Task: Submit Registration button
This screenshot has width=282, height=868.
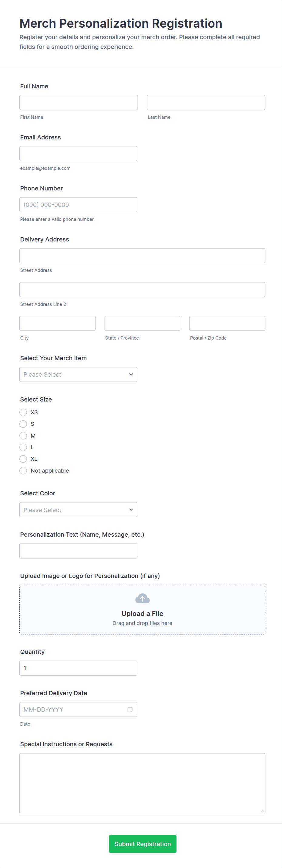Action: point(143,844)
